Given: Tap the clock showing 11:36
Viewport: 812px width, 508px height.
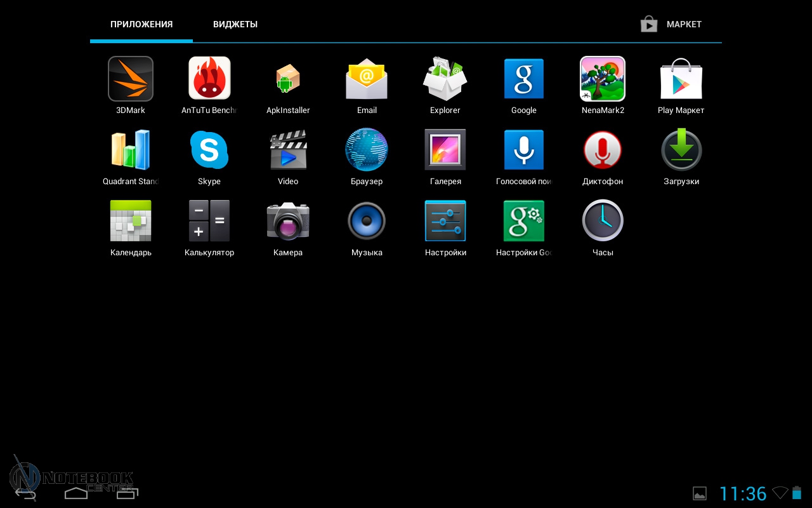Looking at the screenshot, I should (x=743, y=493).
